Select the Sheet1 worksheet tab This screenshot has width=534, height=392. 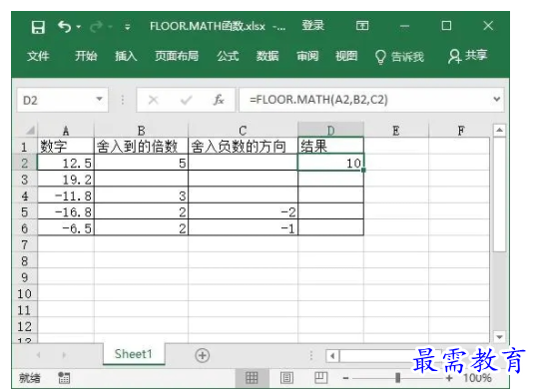tap(134, 354)
